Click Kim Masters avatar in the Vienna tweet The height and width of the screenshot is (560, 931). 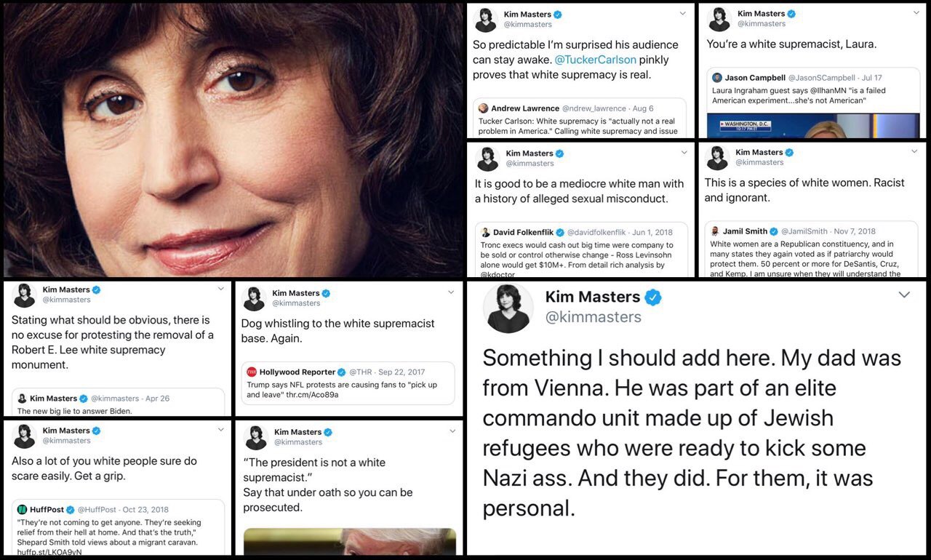coord(508,308)
